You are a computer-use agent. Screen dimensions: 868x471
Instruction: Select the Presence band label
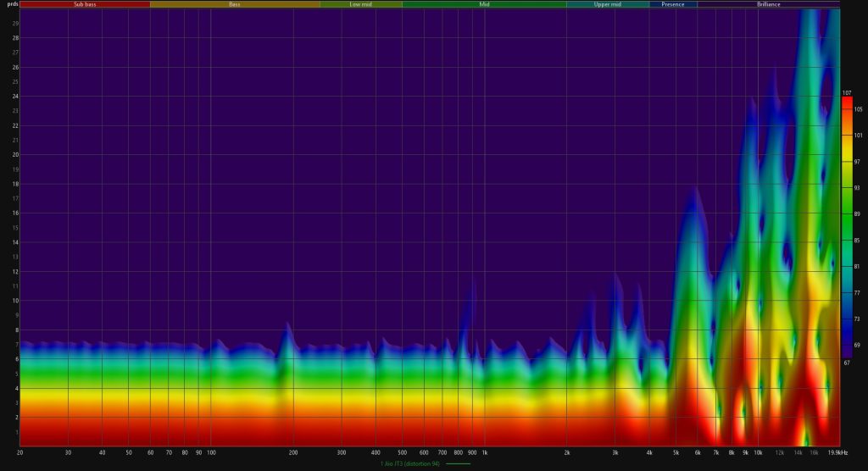(x=673, y=4)
